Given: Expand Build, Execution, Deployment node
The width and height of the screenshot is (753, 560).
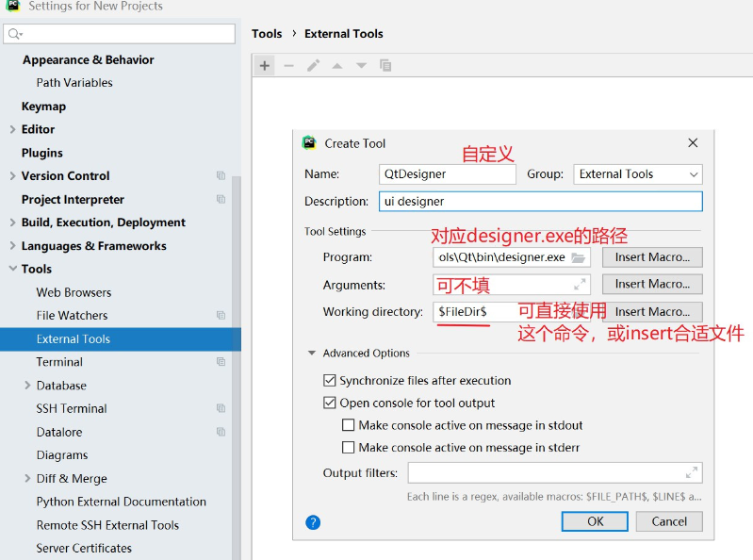Looking at the screenshot, I should point(12,222).
